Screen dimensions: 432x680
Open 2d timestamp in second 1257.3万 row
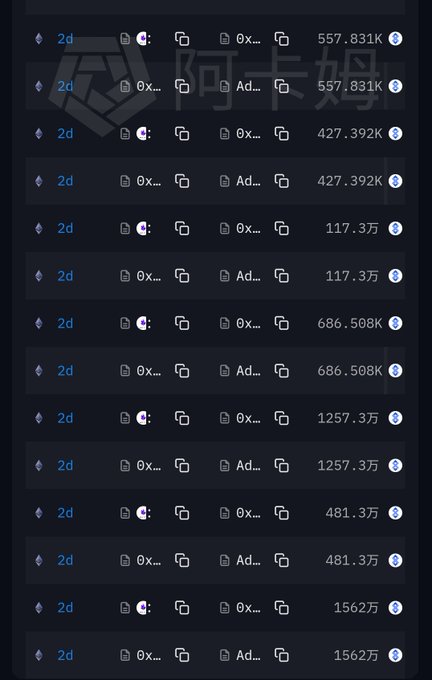coord(65,466)
